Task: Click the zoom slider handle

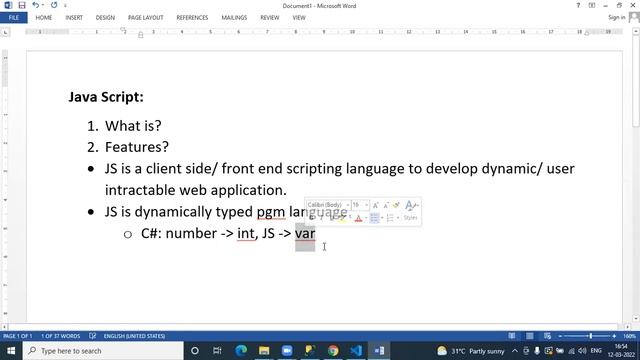Action: pos(590,336)
